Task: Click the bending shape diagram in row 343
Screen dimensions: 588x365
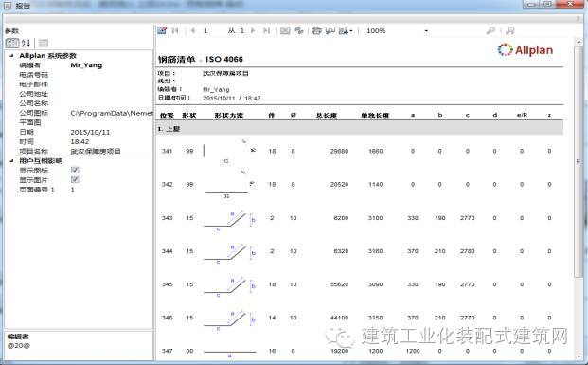Action: click(x=229, y=220)
